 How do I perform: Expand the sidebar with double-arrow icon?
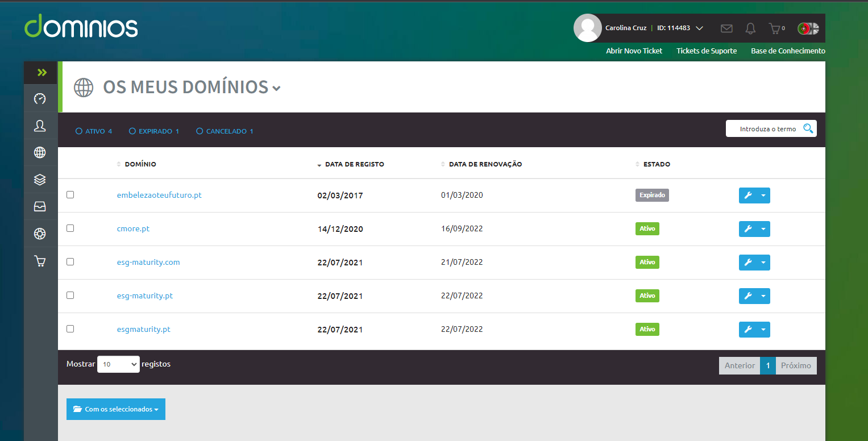41,72
